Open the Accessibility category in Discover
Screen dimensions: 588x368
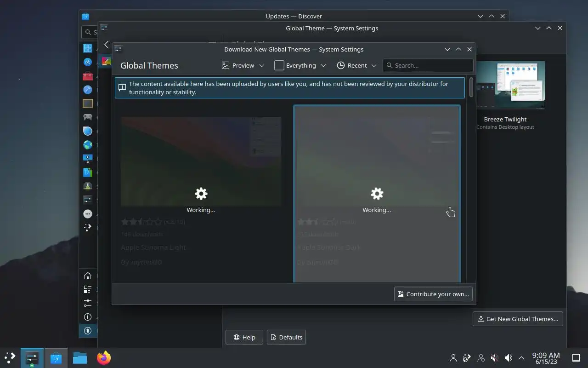(x=88, y=62)
